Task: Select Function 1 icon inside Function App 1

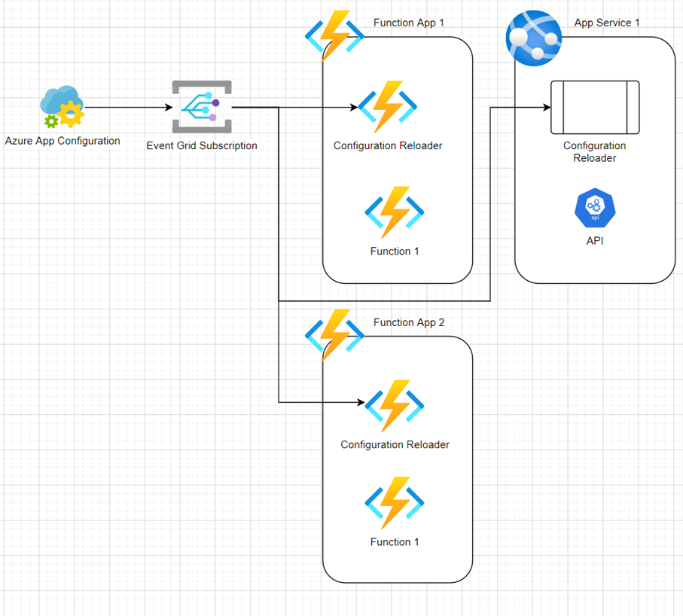Action: pyautogui.click(x=394, y=212)
